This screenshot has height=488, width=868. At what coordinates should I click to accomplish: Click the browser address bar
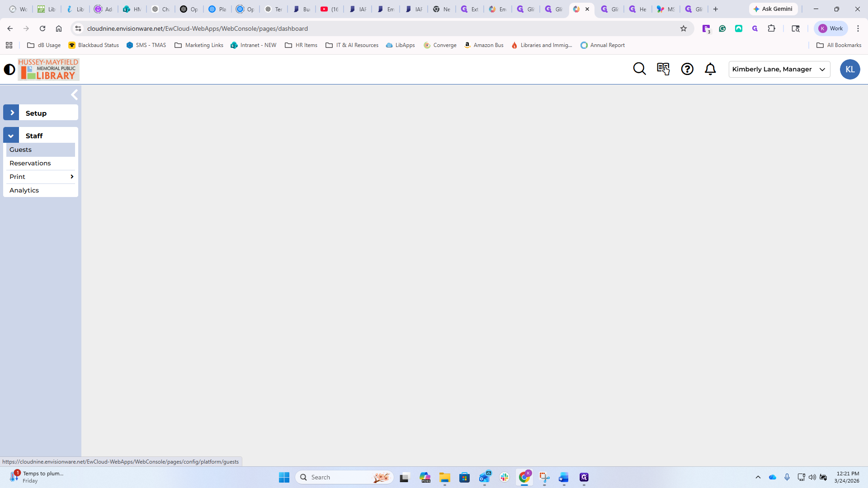click(362, 28)
